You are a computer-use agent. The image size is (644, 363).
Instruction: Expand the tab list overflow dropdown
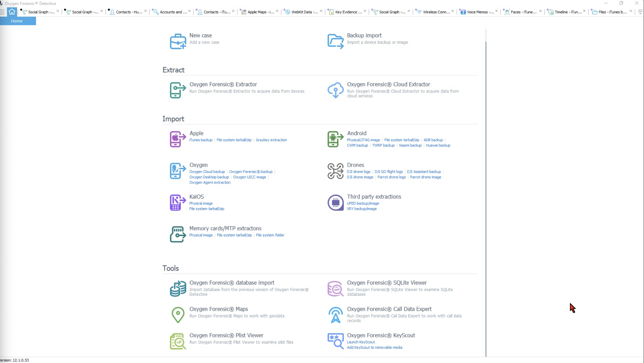tap(640, 12)
